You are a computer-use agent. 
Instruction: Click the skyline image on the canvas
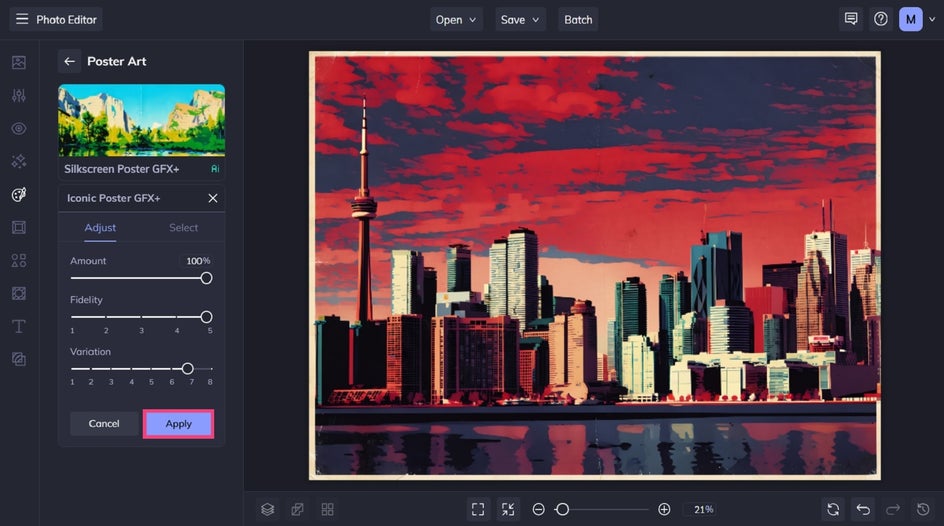click(595, 265)
